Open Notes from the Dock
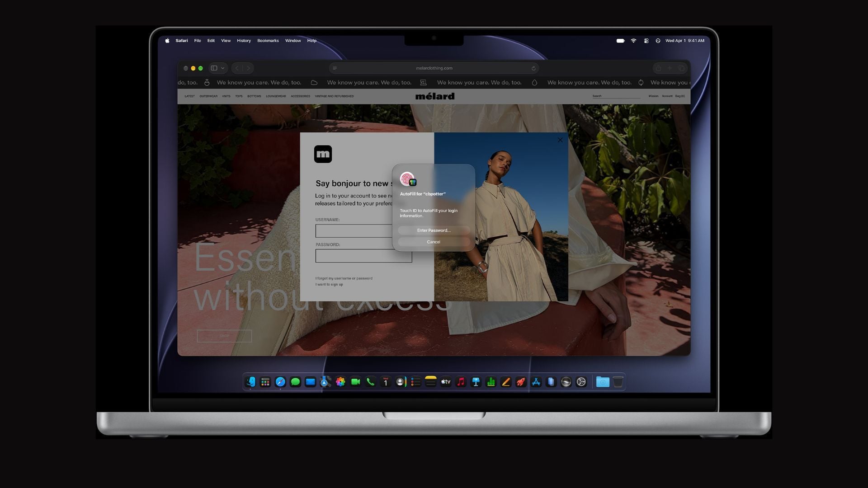The image size is (868, 488). tap(430, 382)
